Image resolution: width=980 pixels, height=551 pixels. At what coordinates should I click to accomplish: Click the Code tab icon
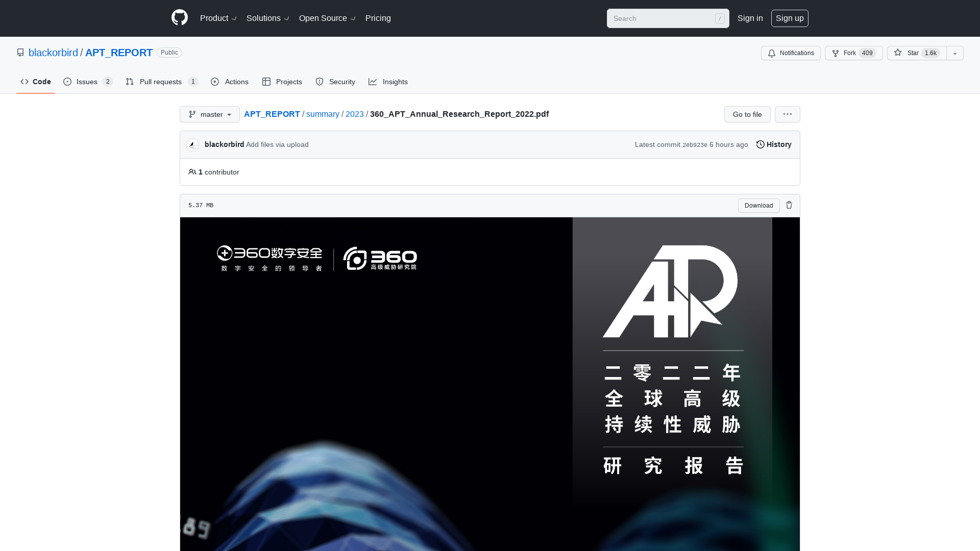[x=24, y=82]
